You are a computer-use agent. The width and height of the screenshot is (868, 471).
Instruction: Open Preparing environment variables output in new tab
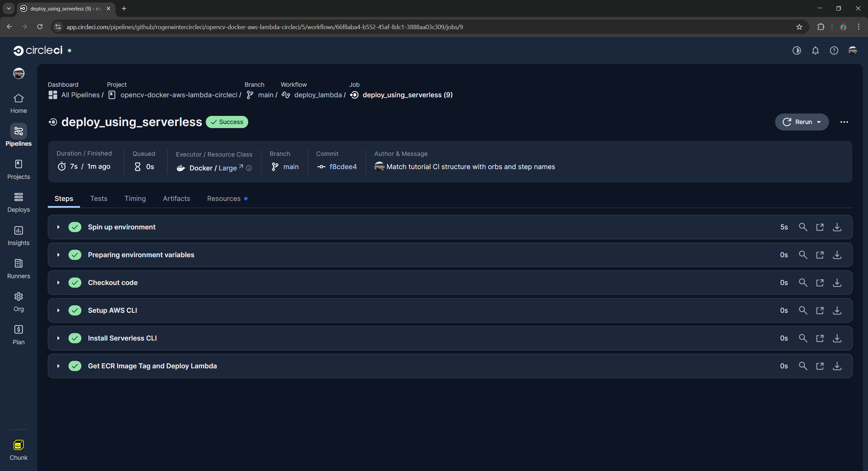coord(820,255)
